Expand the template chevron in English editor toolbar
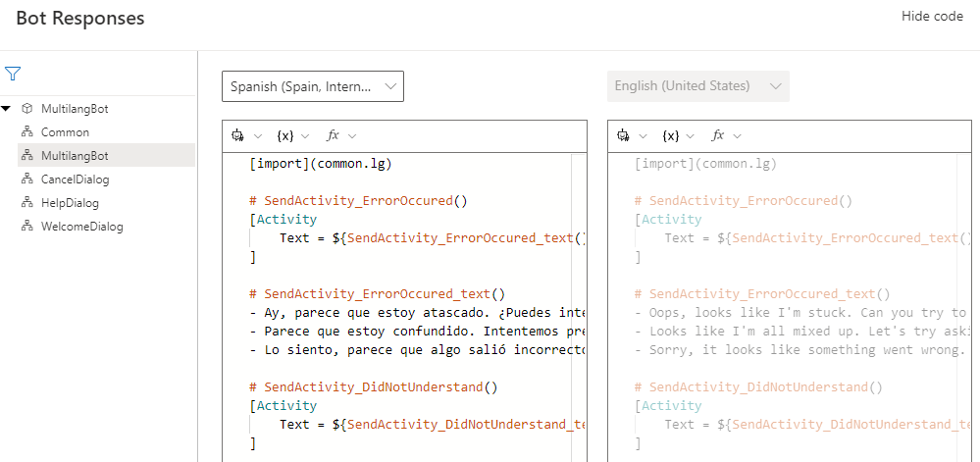The height and width of the screenshot is (462, 980). pos(644,135)
